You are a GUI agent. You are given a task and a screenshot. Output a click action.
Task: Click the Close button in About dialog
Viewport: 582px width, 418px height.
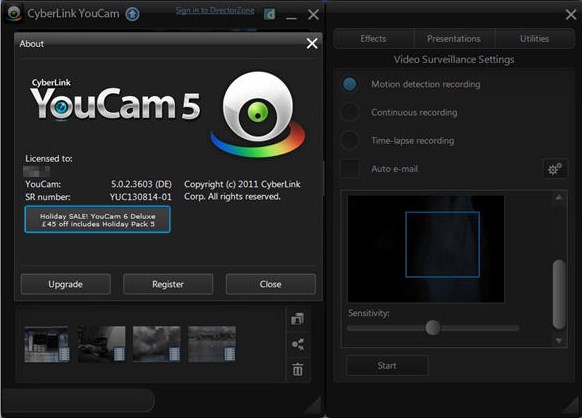[x=270, y=284]
